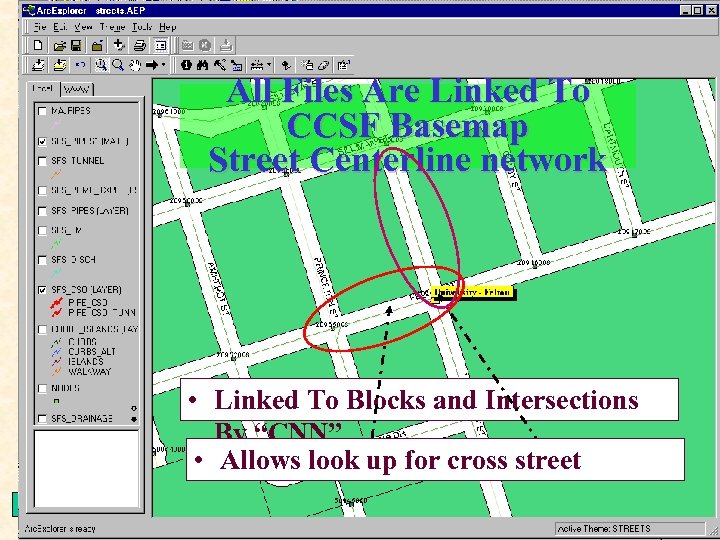Click the Close project folder icon

pos(96,45)
